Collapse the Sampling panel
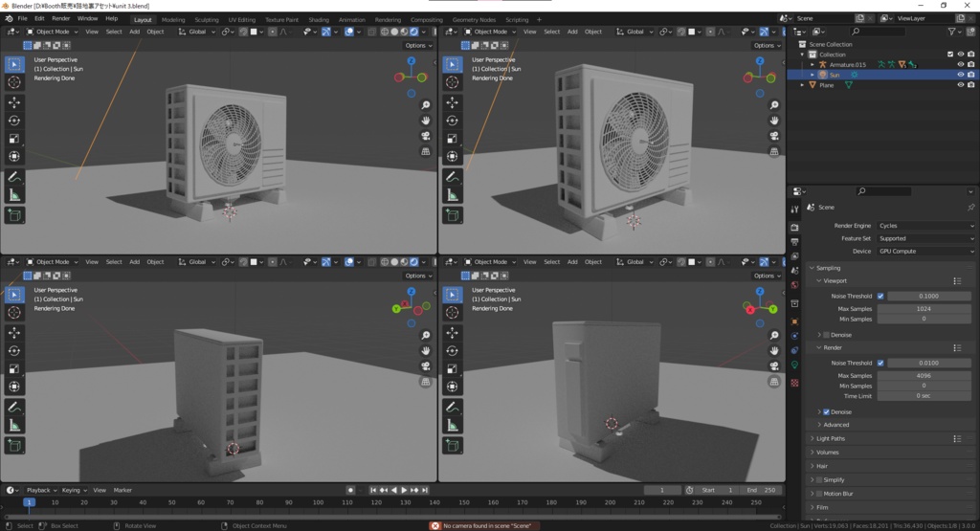This screenshot has width=980, height=531. tap(828, 268)
